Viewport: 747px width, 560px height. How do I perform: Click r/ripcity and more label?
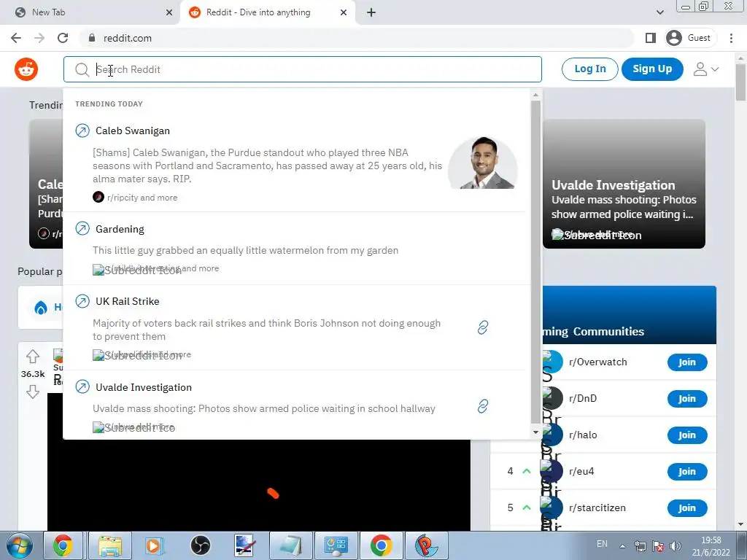pos(142,198)
